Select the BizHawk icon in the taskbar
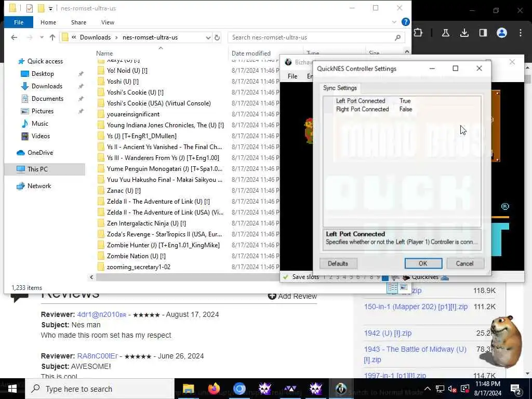Viewport: 532px width, 399px height. click(x=341, y=389)
